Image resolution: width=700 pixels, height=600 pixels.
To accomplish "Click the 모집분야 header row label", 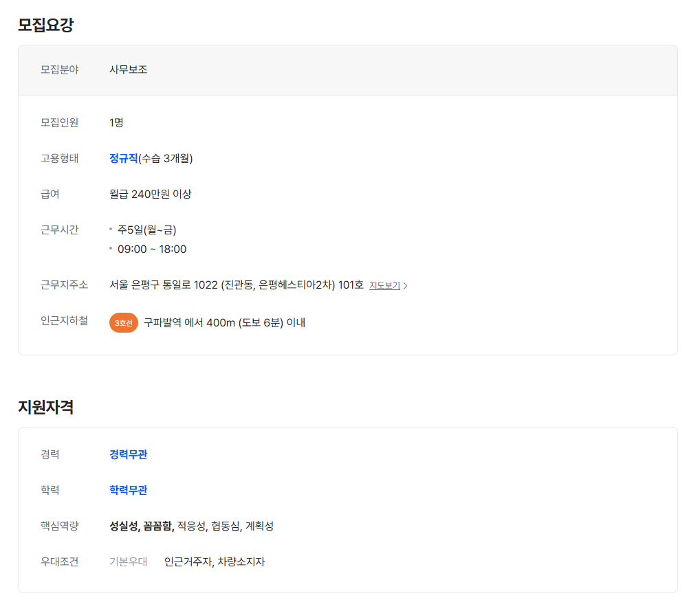I will point(59,69).
